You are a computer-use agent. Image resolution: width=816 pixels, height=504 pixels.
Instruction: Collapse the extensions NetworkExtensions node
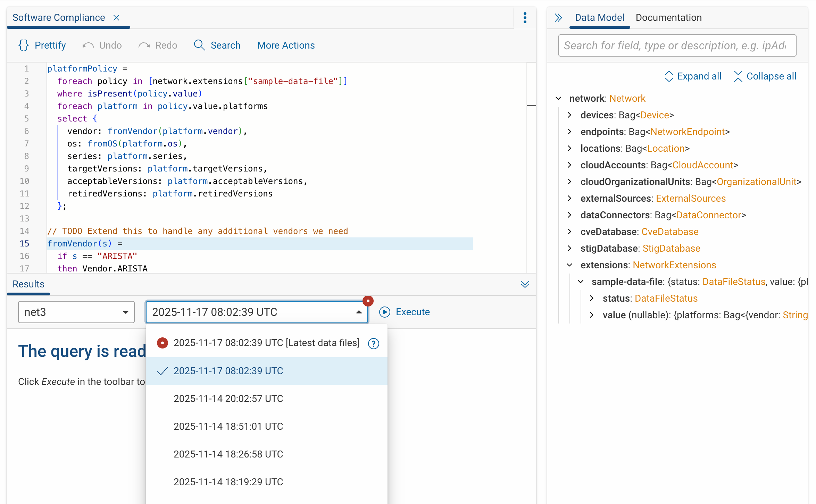(x=569, y=265)
